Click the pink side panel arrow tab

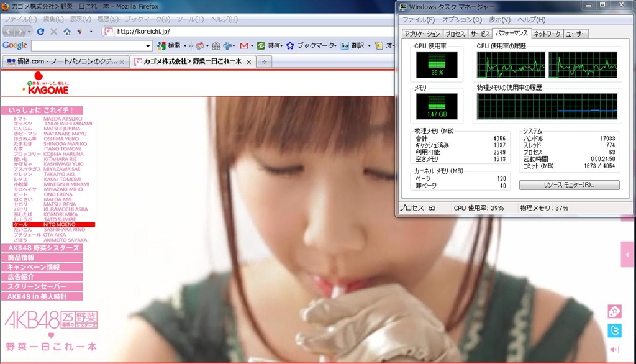pyautogui.click(x=627, y=255)
